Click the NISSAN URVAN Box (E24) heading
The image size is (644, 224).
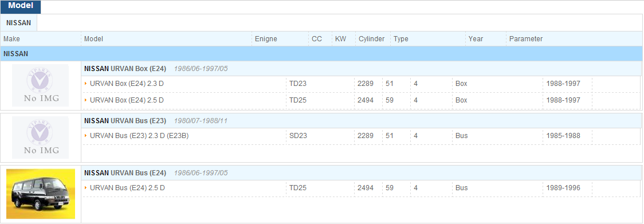pyautogui.click(x=125, y=69)
